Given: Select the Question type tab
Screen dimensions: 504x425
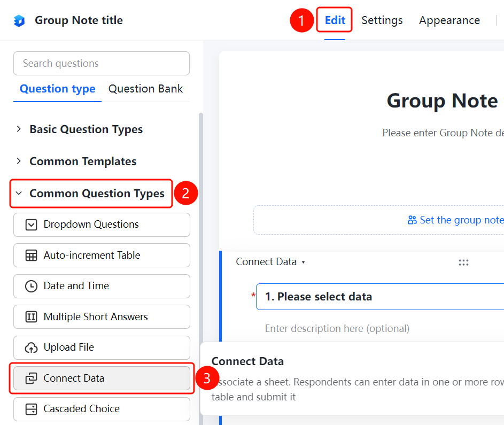Looking at the screenshot, I should [x=58, y=89].
